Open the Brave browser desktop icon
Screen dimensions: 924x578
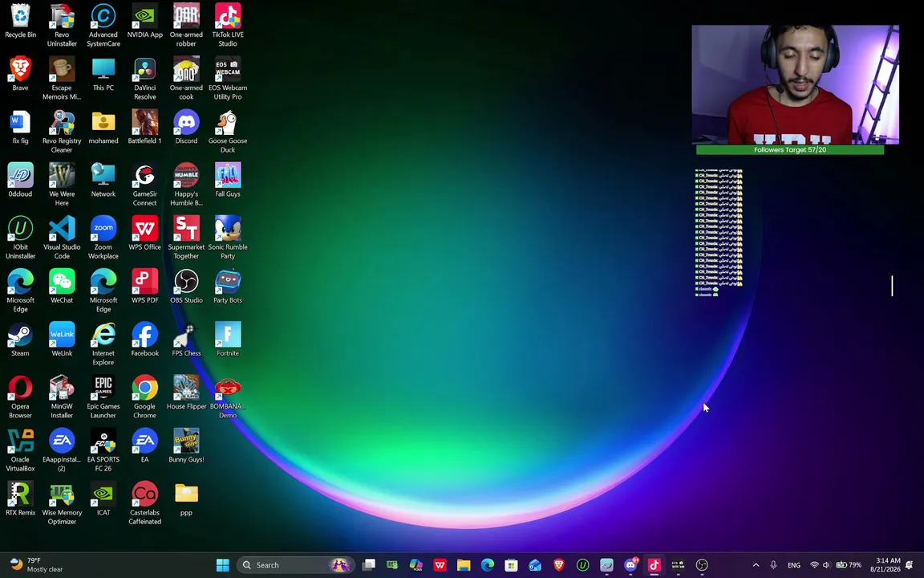(x=21, y=75)
